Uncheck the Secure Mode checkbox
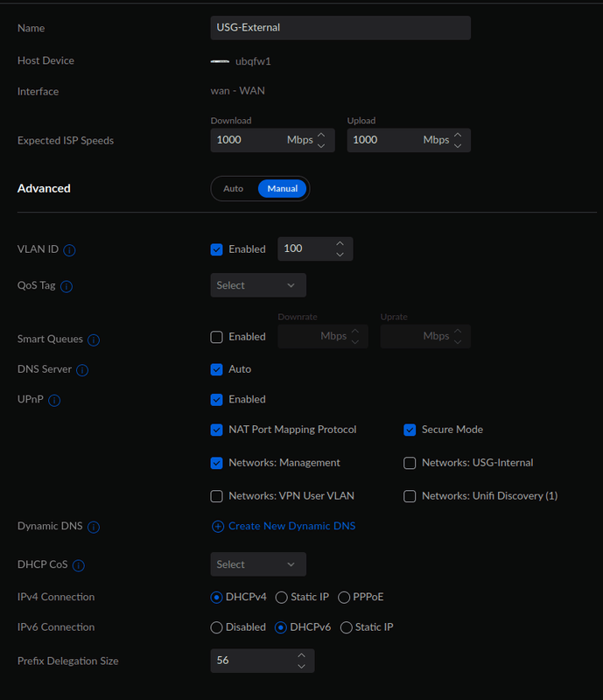This screenshot has width=603, height=700. [410, 430]
